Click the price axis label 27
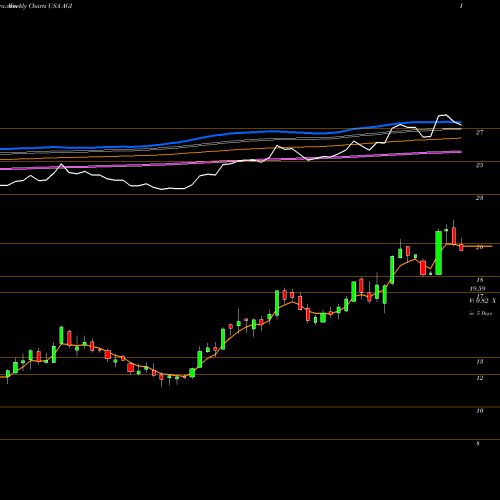Image resolution: width=500 pixels, height=500 pixels. (x=479, y=133)
